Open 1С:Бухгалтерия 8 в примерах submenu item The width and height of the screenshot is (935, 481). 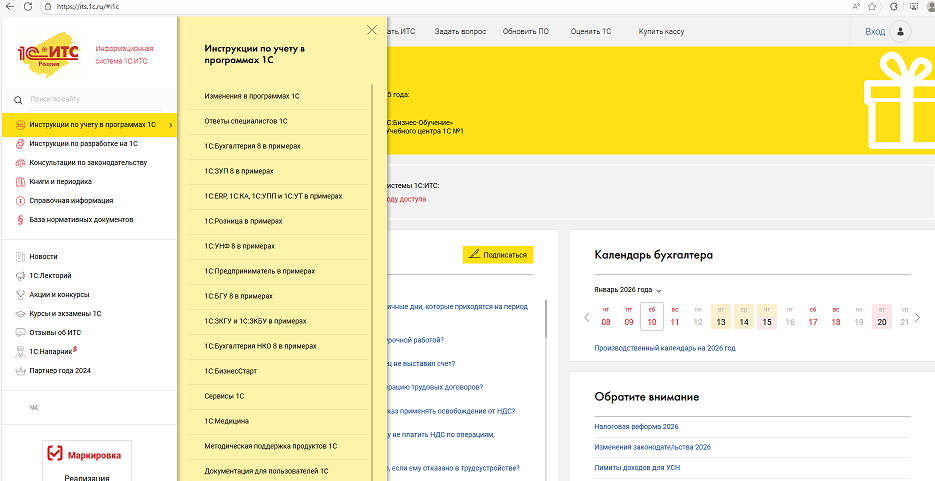pyautogui.click(x=252, y=146)
